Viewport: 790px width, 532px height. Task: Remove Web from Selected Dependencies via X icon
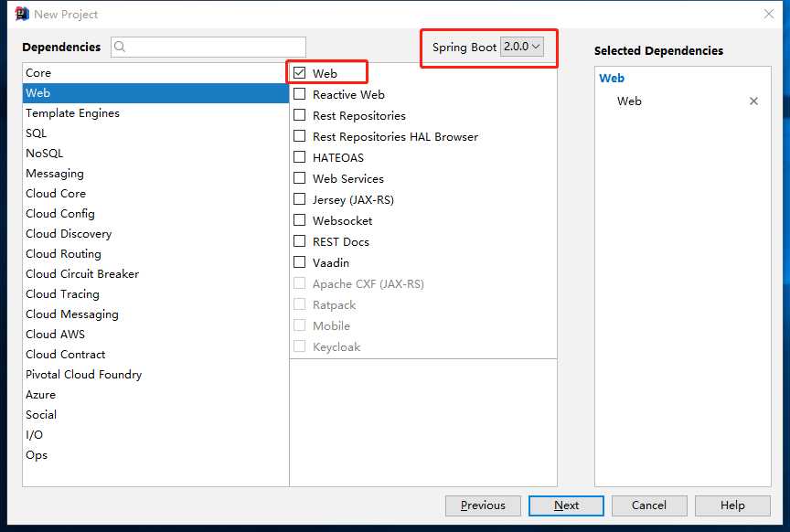pos(753,101)
